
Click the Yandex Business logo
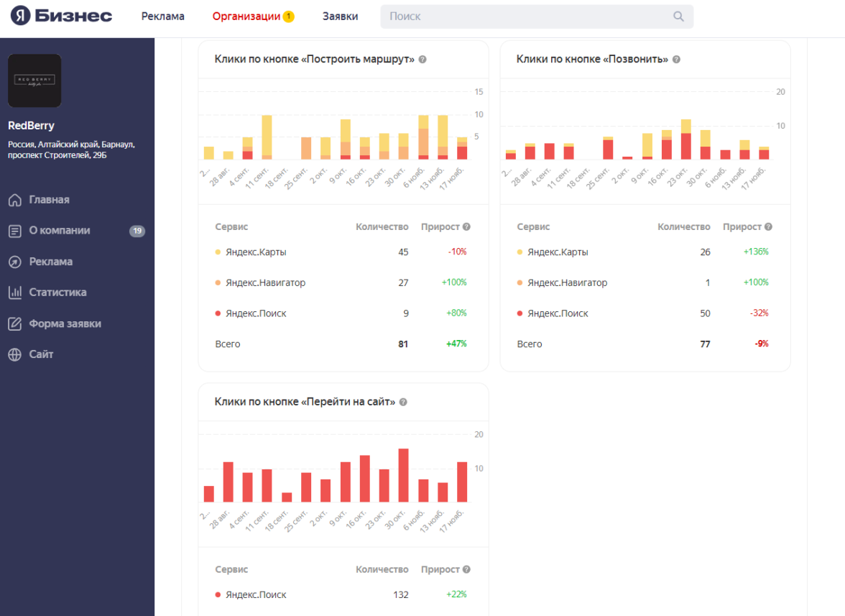[x=61, y=16]
